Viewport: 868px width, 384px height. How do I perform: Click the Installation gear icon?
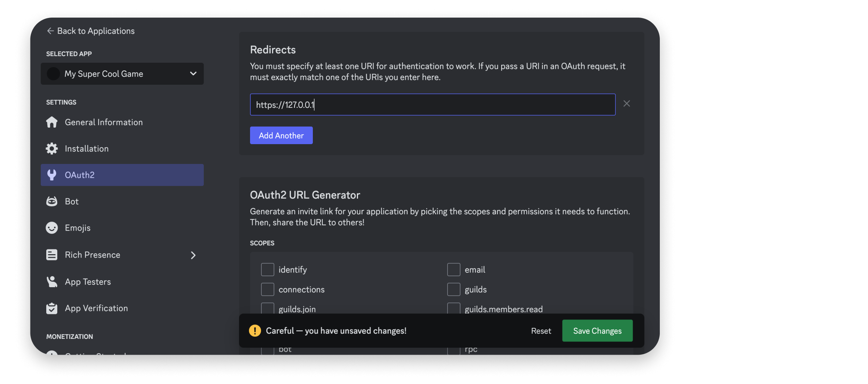(52, 149)
